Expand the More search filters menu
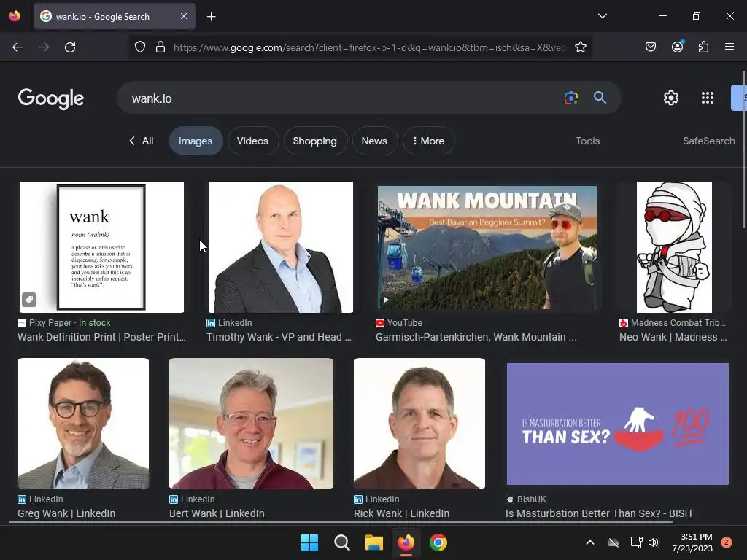The width and height of the screenshot is (747, 560). (x=429, y=141)
